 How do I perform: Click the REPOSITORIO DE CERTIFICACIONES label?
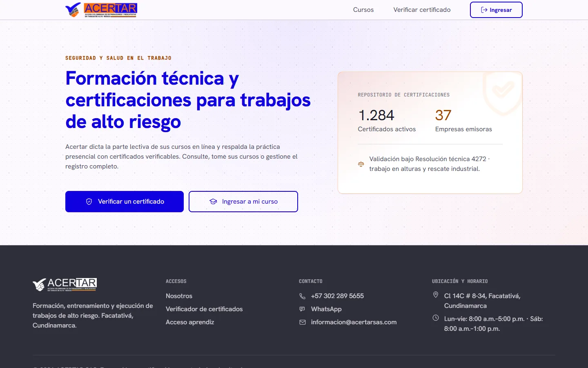[x=404, y=95]
